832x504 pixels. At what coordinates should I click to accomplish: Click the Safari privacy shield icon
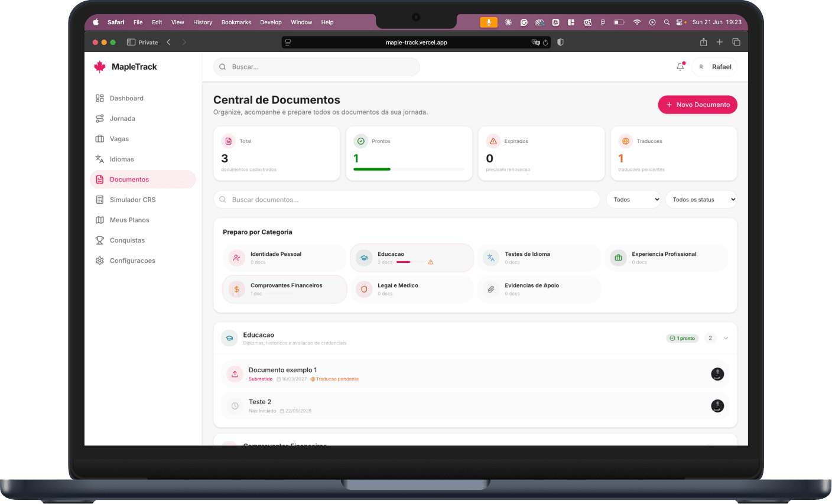(x=560, y=43)
